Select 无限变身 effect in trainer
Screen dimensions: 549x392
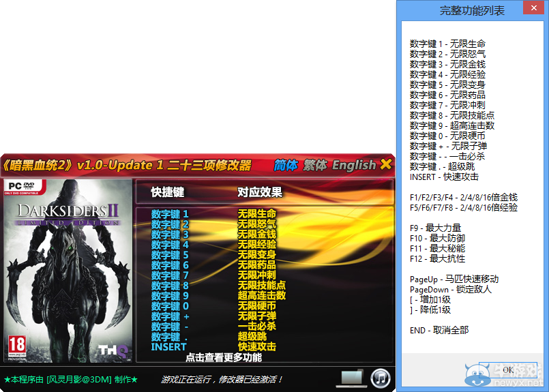click(257, 254)
